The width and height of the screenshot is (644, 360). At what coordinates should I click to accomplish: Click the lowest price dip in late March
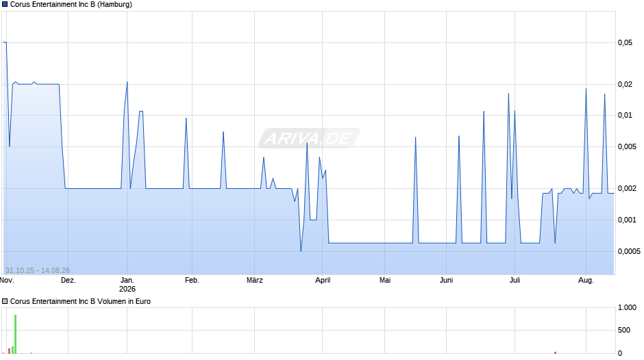point(301,251)
